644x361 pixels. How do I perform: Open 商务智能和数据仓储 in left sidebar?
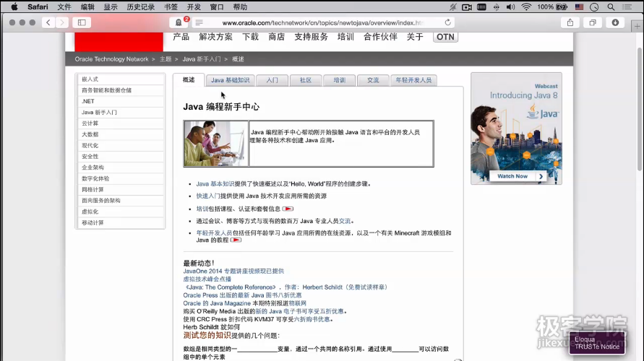pyautogui.click(x=120, y=90)
